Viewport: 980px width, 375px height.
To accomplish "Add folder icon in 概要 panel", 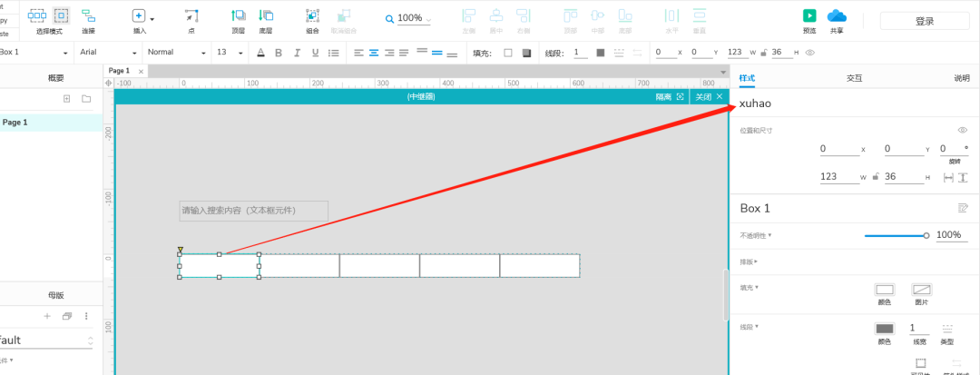I will pyautogui.click(x=86, y=99).
